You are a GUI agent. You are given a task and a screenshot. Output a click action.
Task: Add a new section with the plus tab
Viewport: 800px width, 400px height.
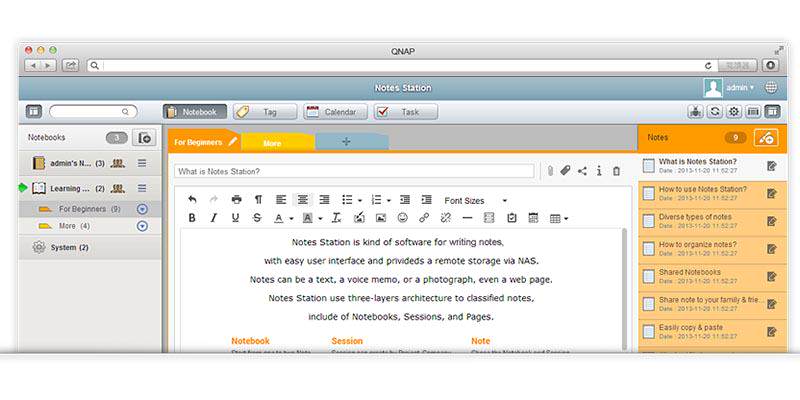[x=352, y=142]
